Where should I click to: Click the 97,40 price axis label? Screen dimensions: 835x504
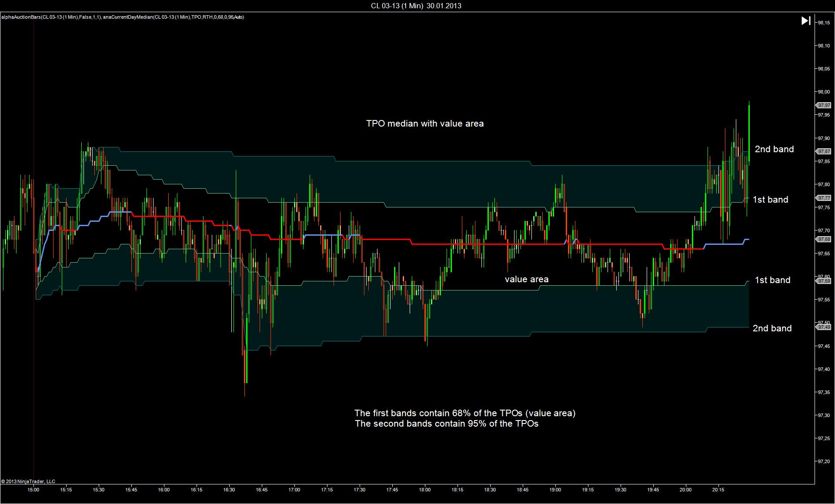point(824,369)
